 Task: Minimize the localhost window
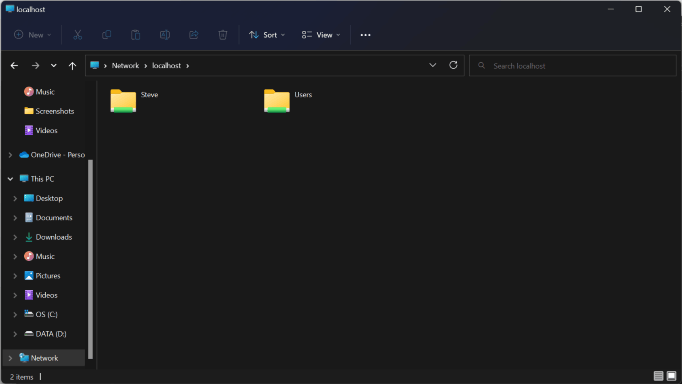tap(611, 9)
